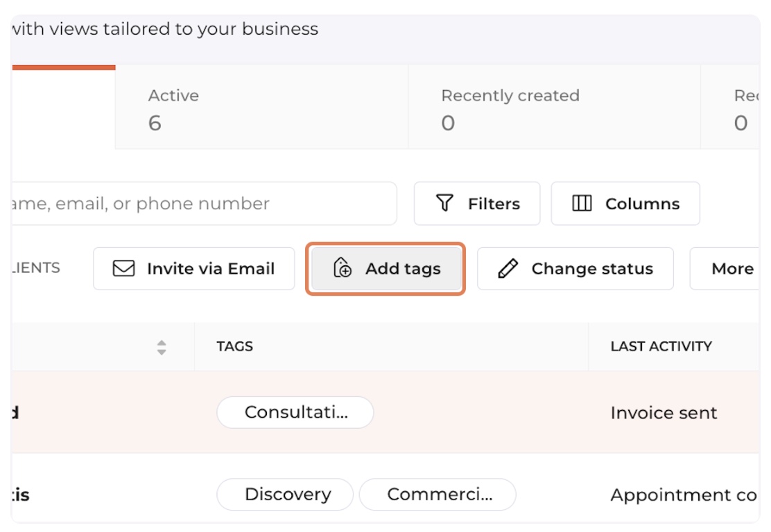Image resolution: width=771 pixels, height=532 pixels.
Task: Select the Discovery tag chip
Action: 286,495
